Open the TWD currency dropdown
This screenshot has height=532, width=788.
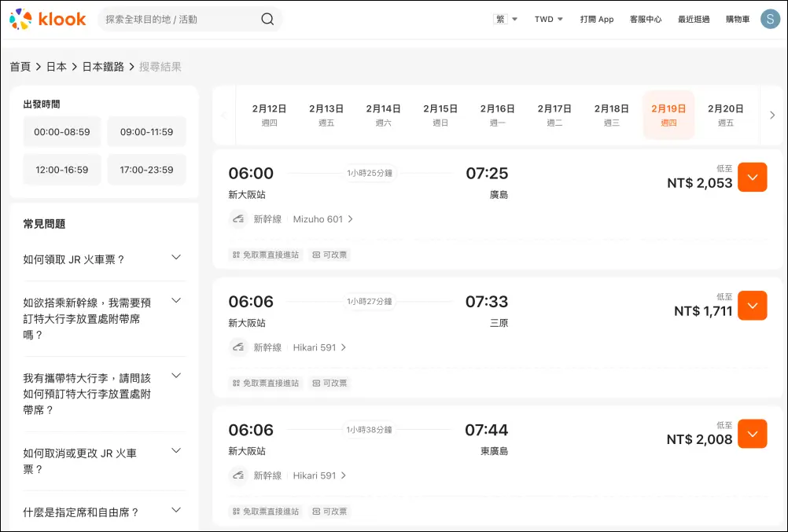[x=549, y=19]
